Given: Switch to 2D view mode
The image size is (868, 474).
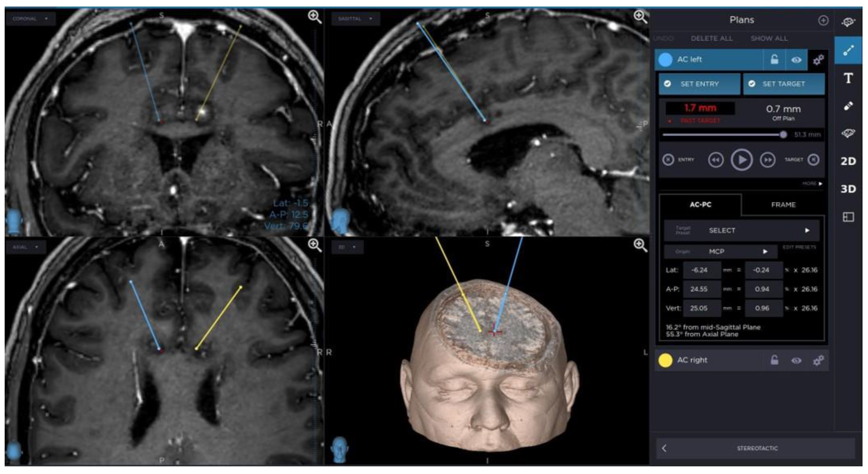Looking at the screenshot, I should (848, 161).
